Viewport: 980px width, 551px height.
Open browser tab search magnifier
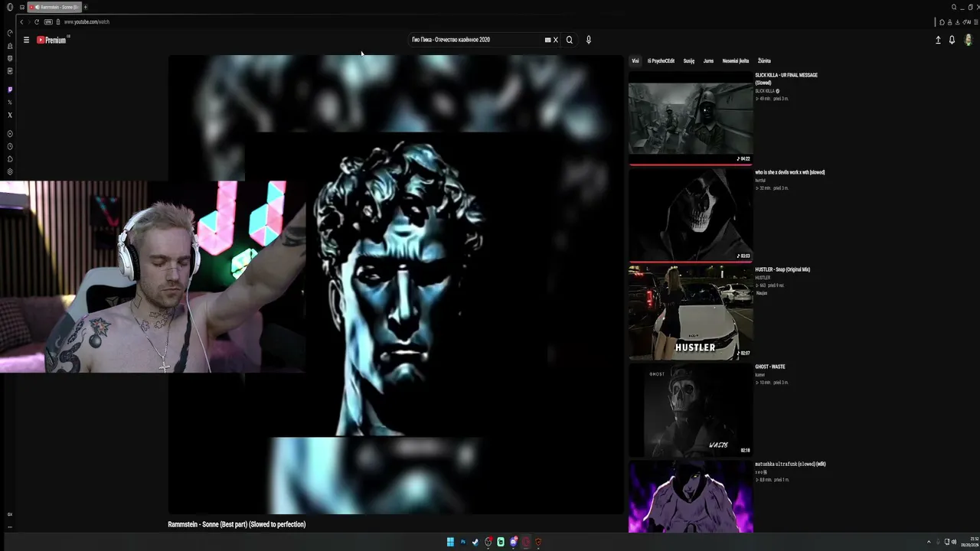[x=954, y=7]
